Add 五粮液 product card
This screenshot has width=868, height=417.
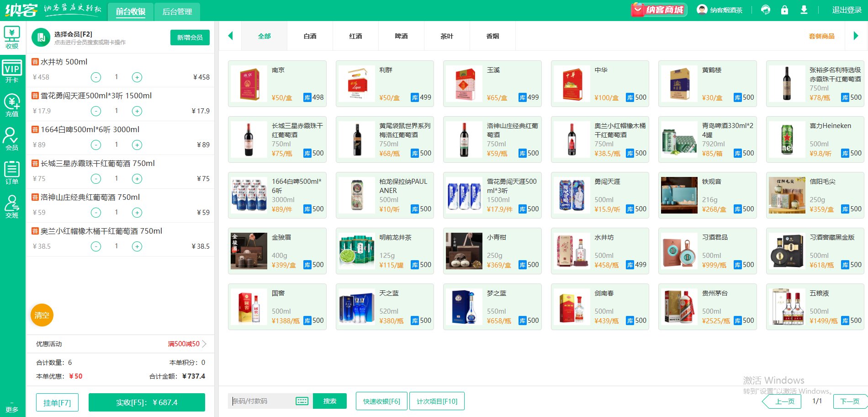pyautogui.click(x=815, y=307)
